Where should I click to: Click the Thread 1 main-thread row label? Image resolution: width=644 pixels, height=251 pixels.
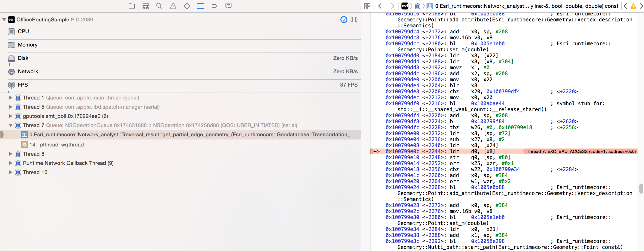pos(81,98)
